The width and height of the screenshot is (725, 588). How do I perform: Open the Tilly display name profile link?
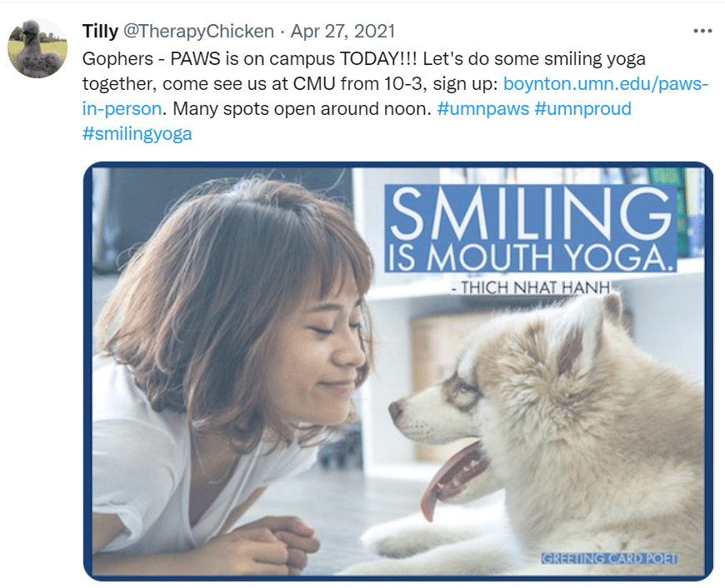click(x=100, y=32)
